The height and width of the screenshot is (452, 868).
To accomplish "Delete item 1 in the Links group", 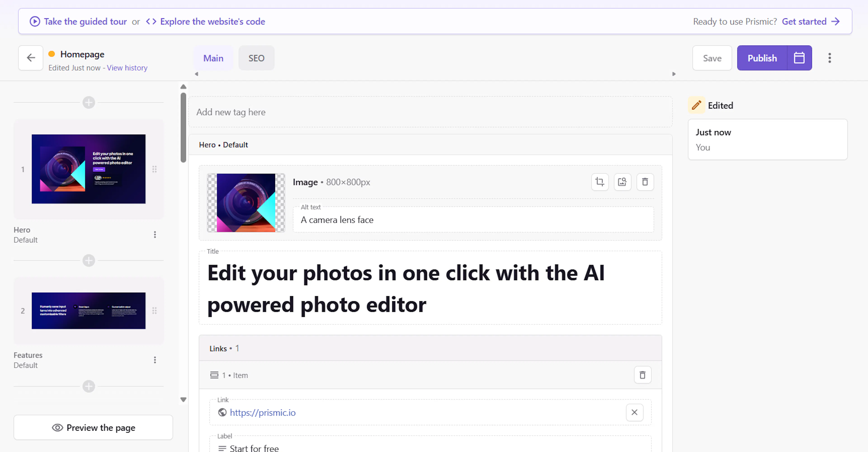I will (643, 375).
